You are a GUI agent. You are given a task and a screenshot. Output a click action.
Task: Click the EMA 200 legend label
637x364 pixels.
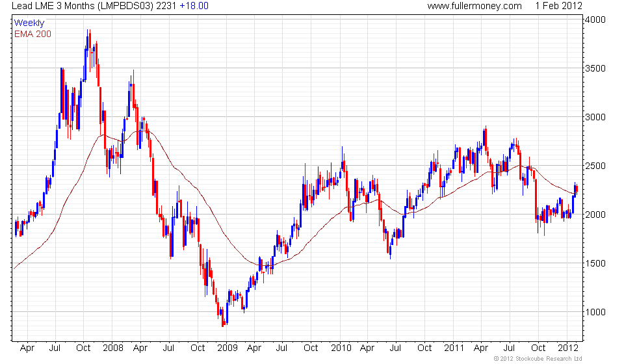point(32,34)
